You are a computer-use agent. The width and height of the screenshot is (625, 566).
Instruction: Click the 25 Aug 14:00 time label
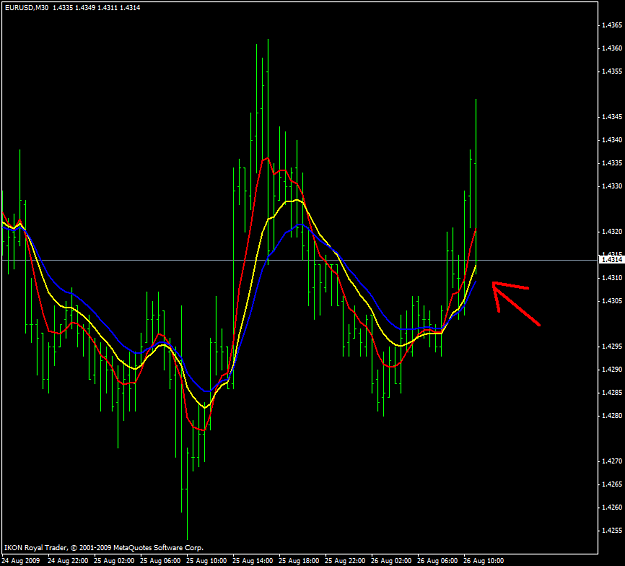pyautogui.click(x=253, y=561)
